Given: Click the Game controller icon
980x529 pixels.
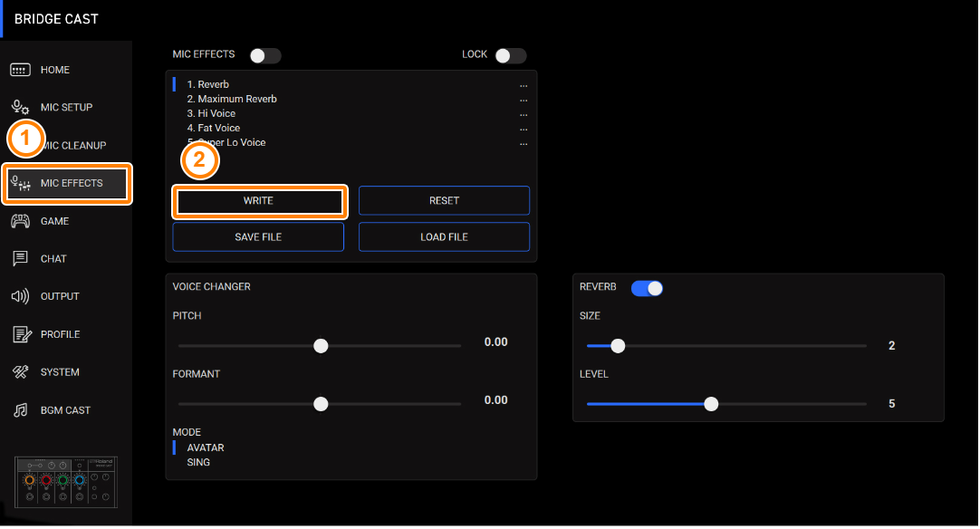Looking at the screenshot, I should [20, 221].
